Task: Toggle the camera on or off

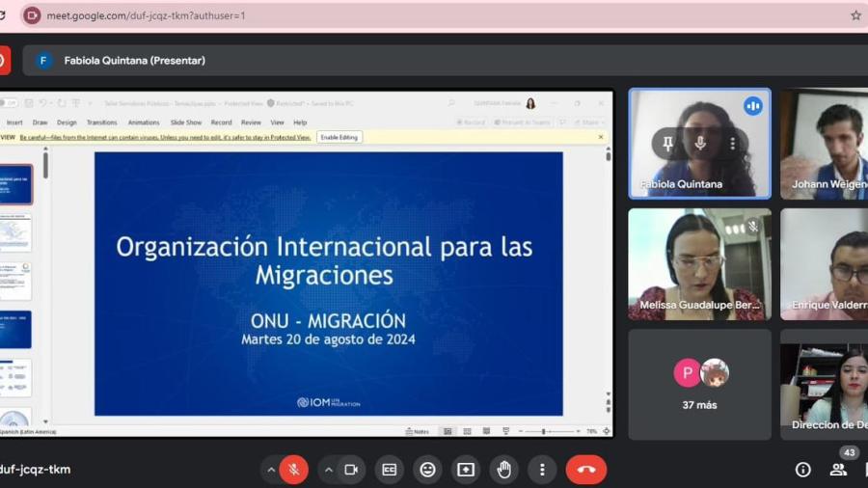Action: pos(351,470)
